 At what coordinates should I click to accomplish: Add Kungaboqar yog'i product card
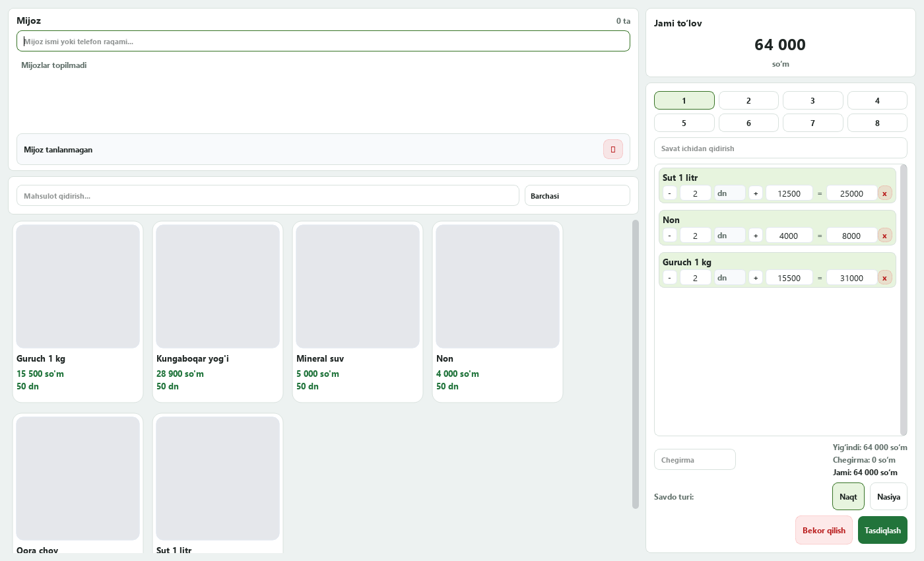(x=218, y=312)
